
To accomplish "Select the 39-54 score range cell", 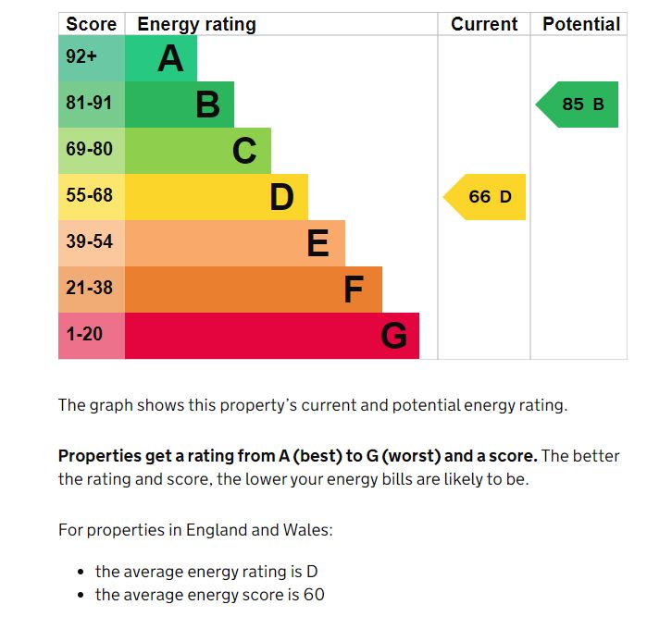I will point(91,243).
